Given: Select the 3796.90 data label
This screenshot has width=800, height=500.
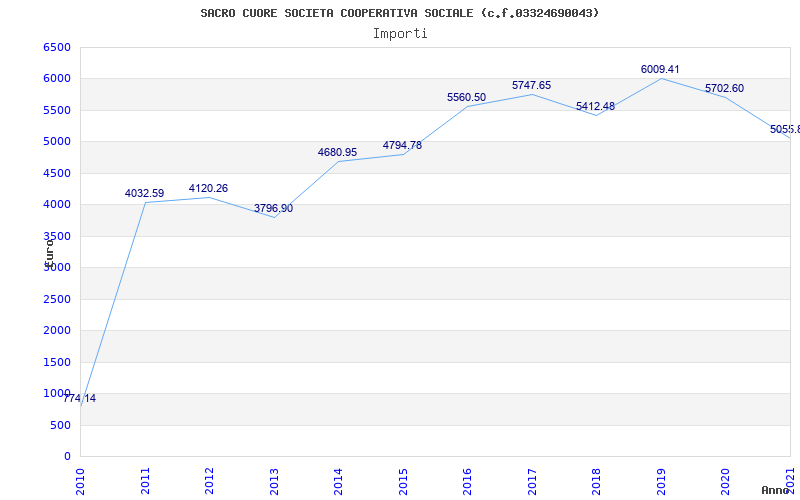Looking at the screenshot, I should [x=273, y=208].
